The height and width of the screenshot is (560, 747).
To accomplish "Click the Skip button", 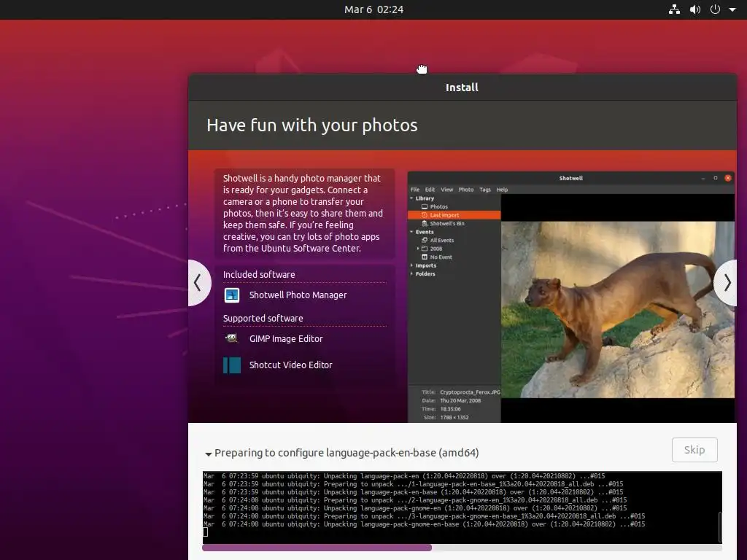I will pyautogui.click(x=694, y=449).
